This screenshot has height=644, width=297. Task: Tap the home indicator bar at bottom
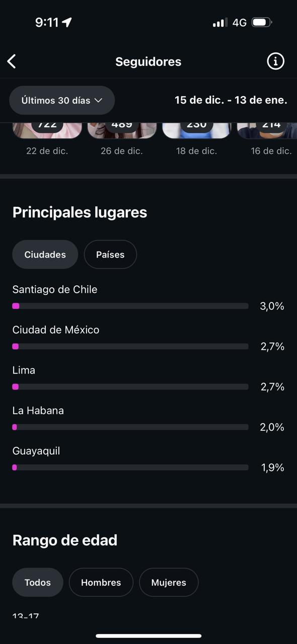coord(148,635)
